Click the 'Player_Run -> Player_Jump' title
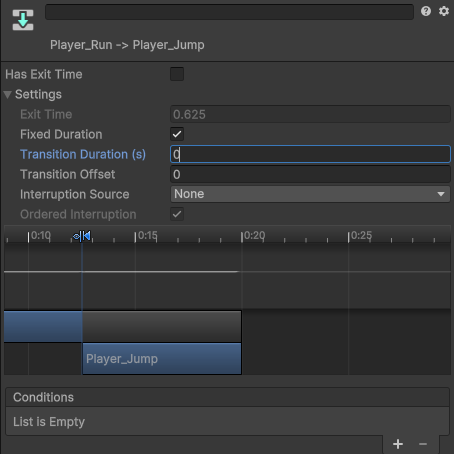Image resolution: width=454 pixels, height=454 pixels. tap(127, 45)
